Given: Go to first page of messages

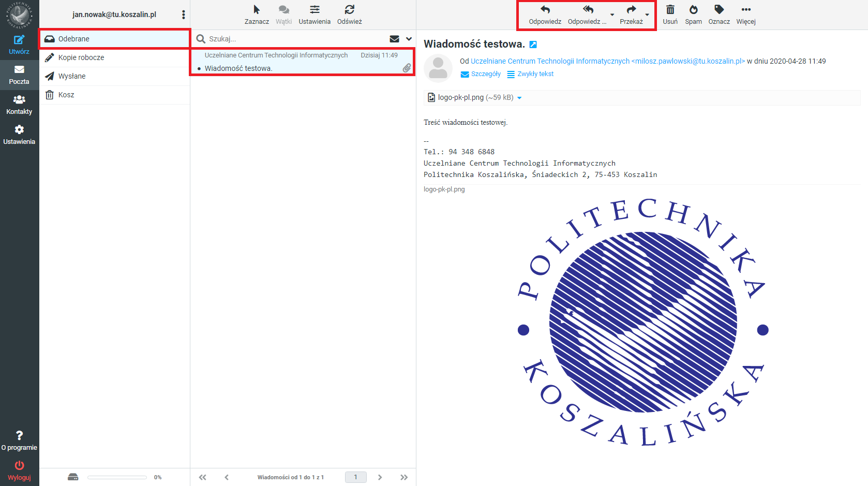Looking at the screenshot, I should (203, 477).
